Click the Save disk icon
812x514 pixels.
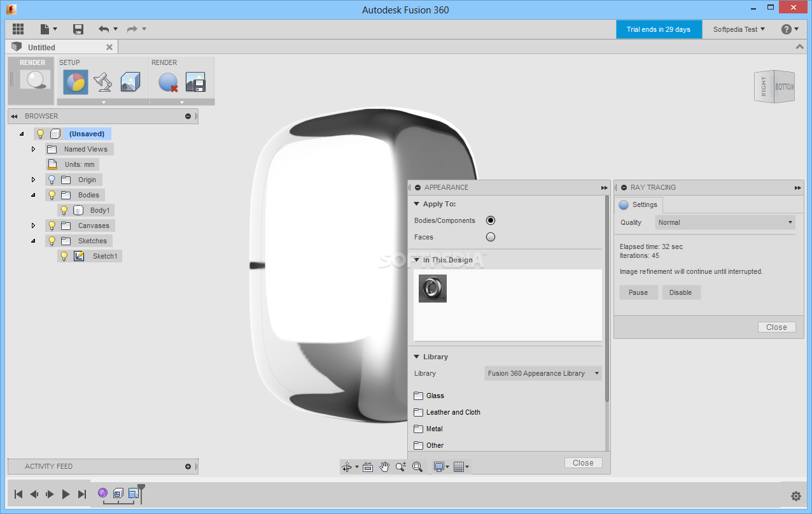(x=78, y=29)
